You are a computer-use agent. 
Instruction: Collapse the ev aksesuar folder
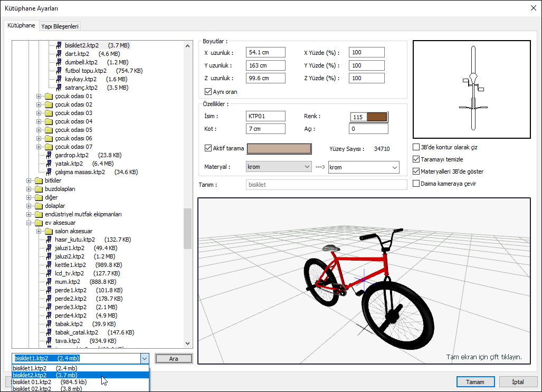[28, 223]
